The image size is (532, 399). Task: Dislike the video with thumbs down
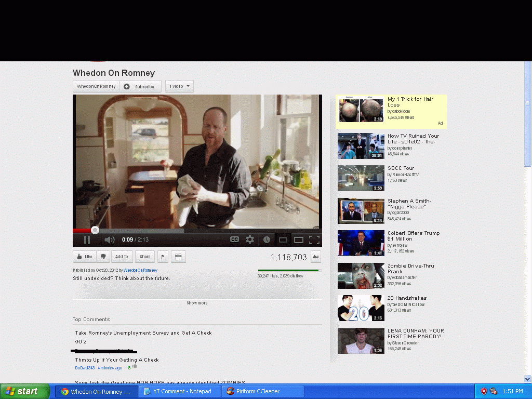103,257
